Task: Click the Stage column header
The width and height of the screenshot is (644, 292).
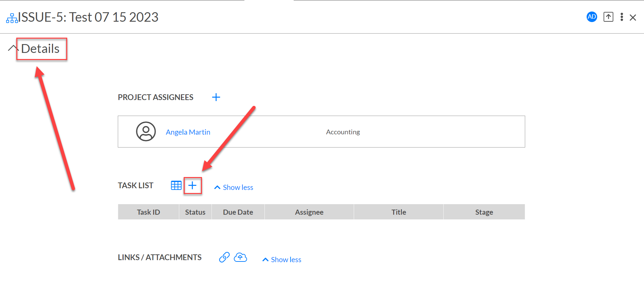Action: coord(484,212)
